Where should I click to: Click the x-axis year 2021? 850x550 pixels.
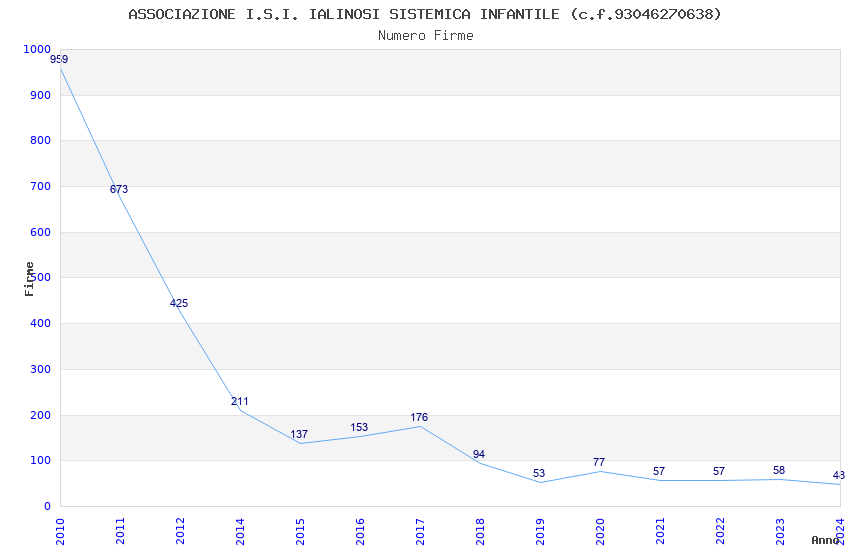pos(660,531)
